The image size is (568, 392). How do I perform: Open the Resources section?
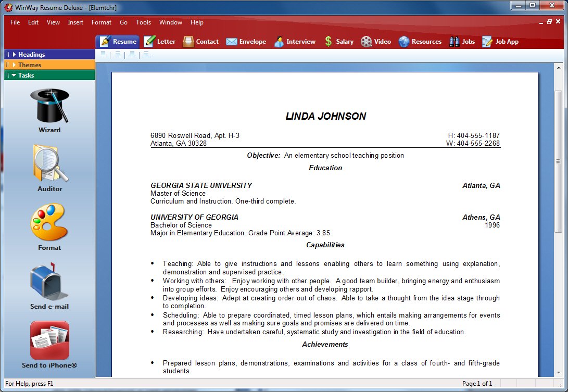[x=420, y=42]
